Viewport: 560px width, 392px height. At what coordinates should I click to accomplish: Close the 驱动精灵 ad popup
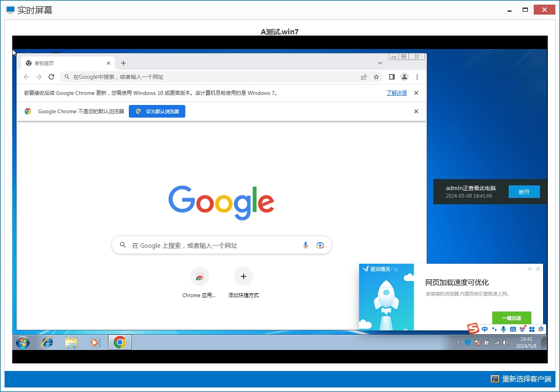[x=538, y=269]
